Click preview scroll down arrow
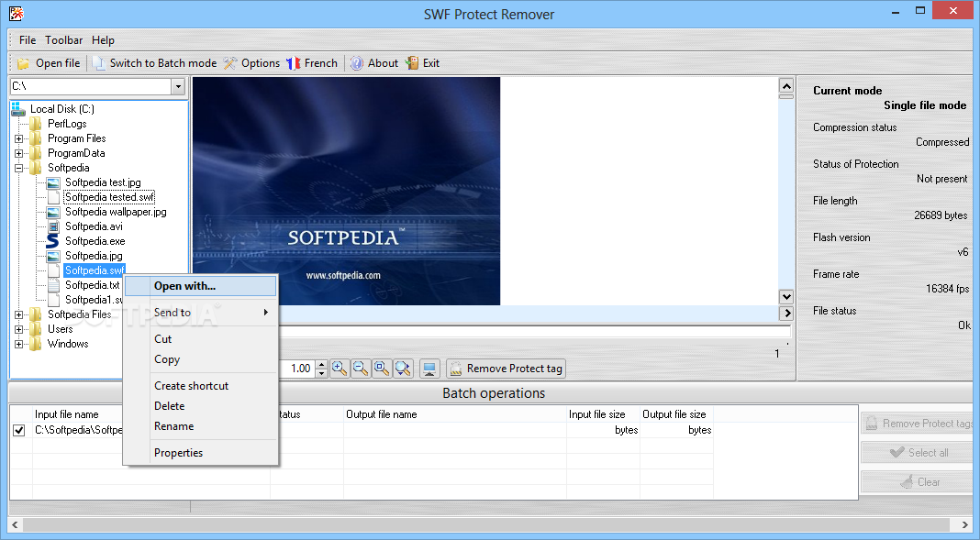The height and width of the screenshot is (540, 980). click(x=786, y=297)
